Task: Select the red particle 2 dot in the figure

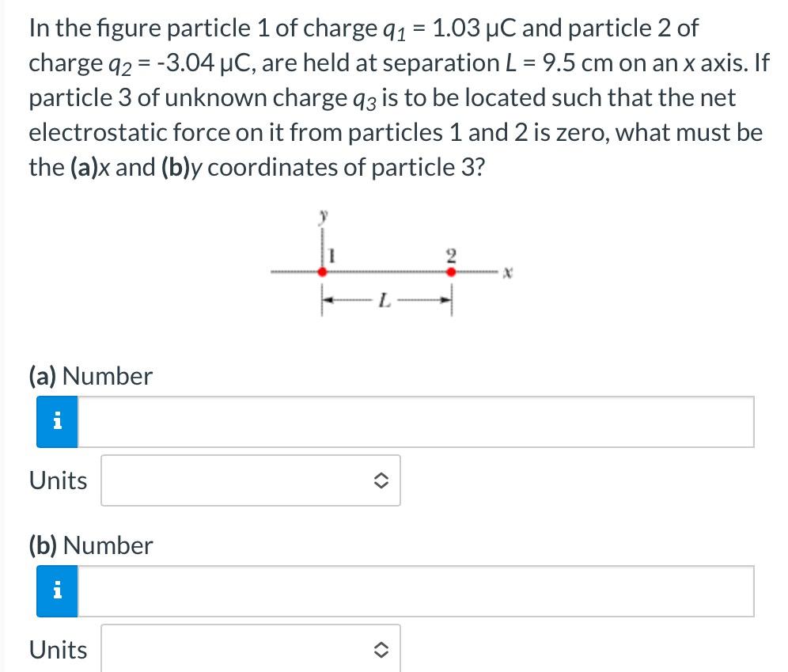Action: 452,271
